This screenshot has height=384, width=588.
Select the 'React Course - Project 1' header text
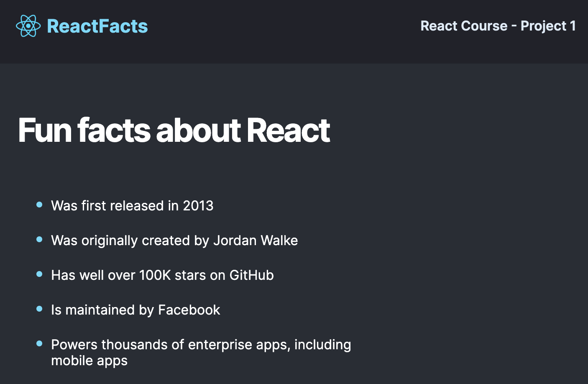498,26
